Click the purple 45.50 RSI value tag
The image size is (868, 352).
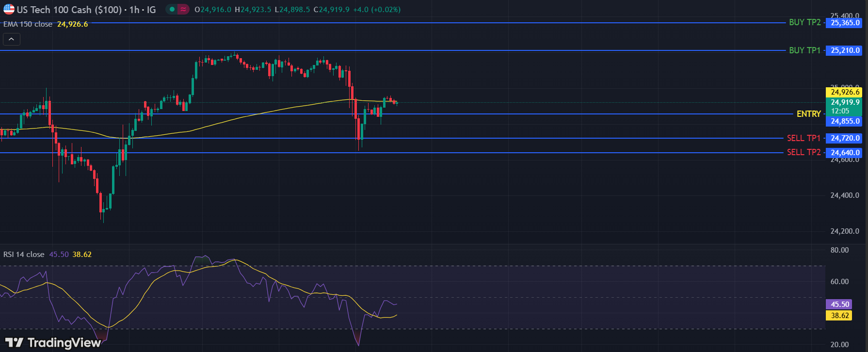(840, 304)
